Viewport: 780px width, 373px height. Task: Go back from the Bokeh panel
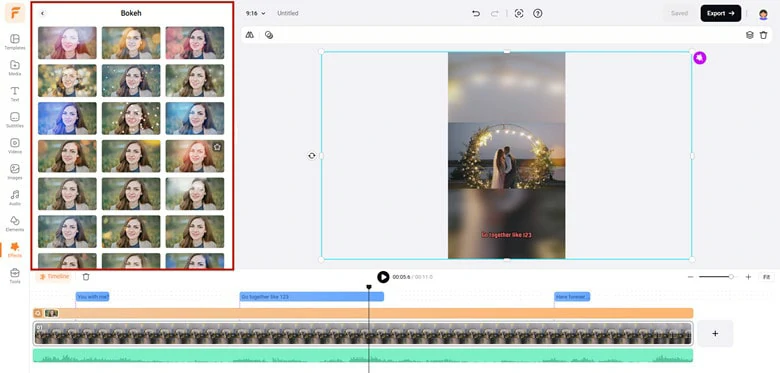42,13
